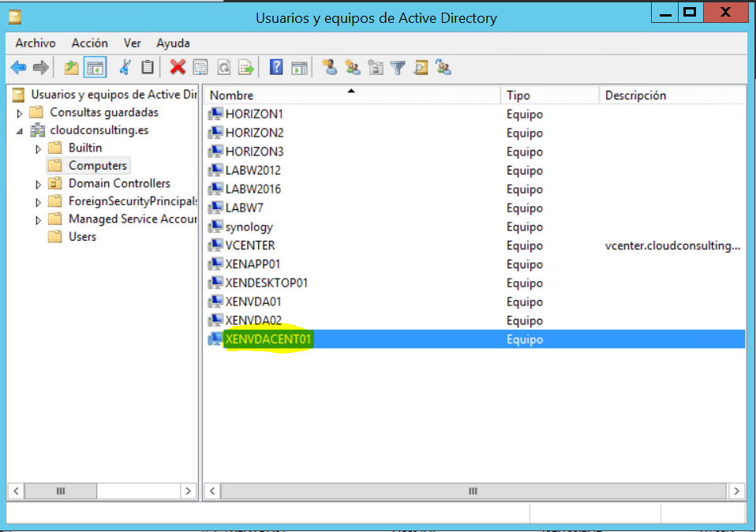
Task: Create a new organizational unit
Action: (376, 67)
